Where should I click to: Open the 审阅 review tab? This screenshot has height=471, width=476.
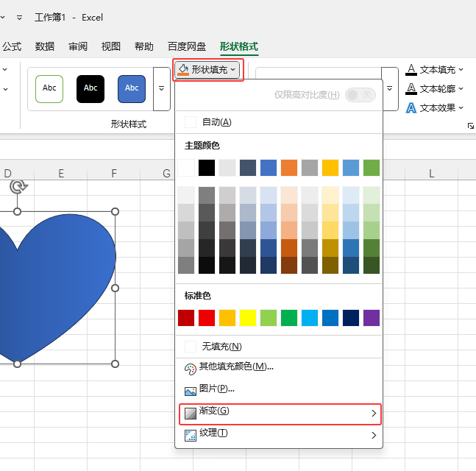(x=78, y=46)
